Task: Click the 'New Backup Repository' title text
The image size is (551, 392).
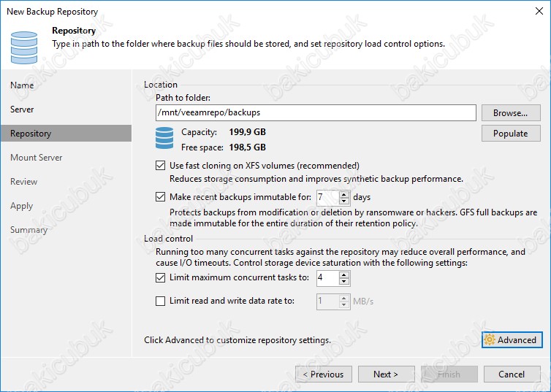Action: coord(53,11)
